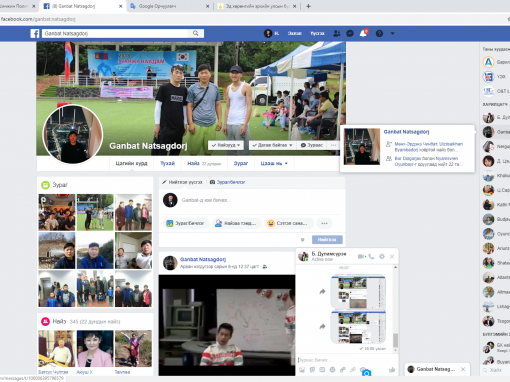Click the sticker icon in the chat toolbar
Image resolution: width=510 pixels, height=382 pixels.
[x=312, y=369]
